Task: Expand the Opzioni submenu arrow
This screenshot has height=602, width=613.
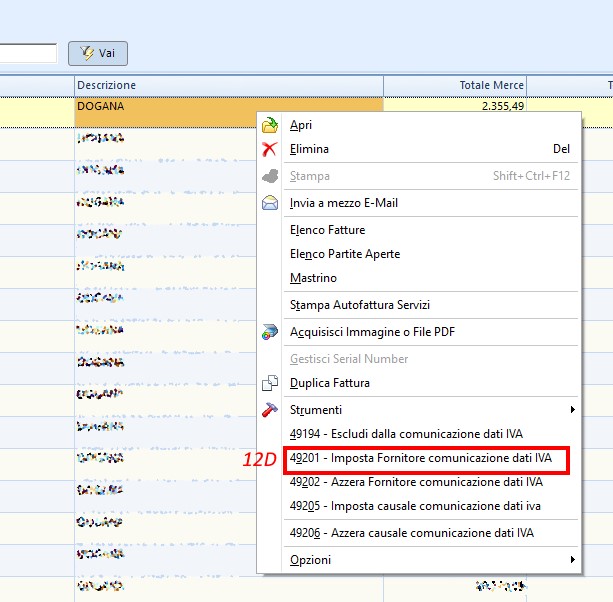Action: (x=572, y=560)
